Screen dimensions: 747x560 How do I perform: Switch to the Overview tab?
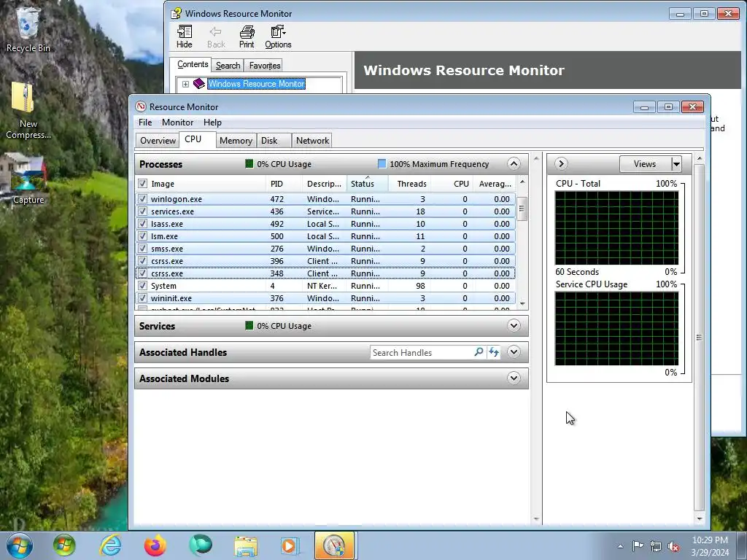[158, 141]
